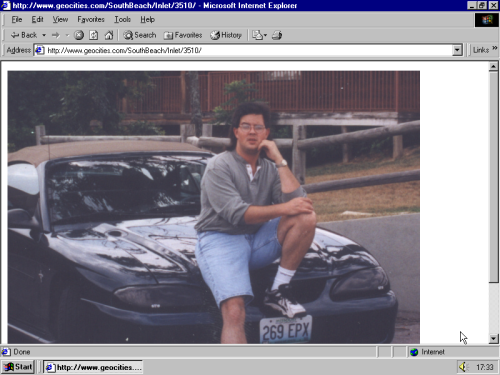Image resolution: width=500 pixels, height=375 pixels.
Task: Show the History pane
Action: (x=226, y=35)
